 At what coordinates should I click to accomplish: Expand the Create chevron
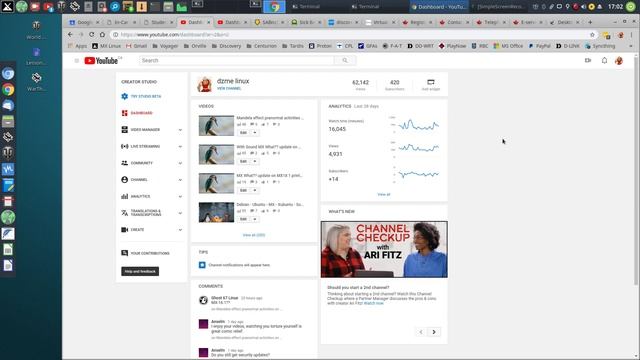pos(180,230)
